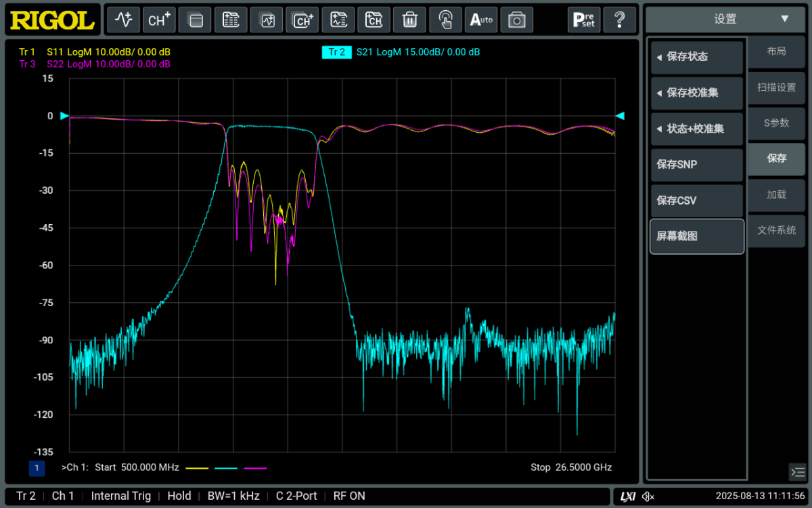Toggle the Hold sweep state
This screenshot has height=508, width=812.
179,496
